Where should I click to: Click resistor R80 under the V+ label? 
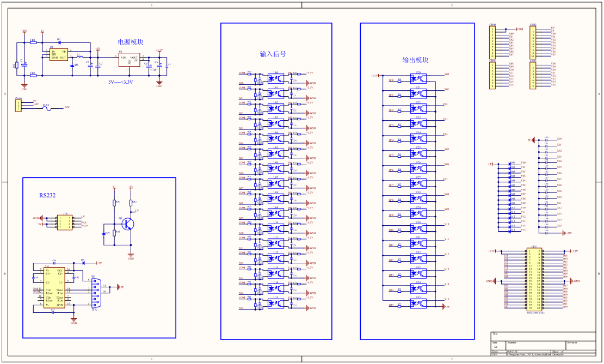[114, 203]
